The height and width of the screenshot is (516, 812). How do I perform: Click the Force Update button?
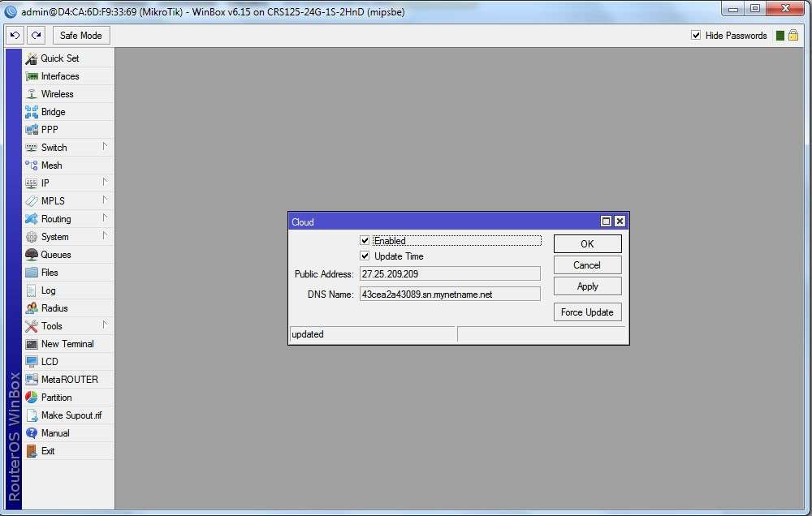pyautogui.click(x=587, y=312)
